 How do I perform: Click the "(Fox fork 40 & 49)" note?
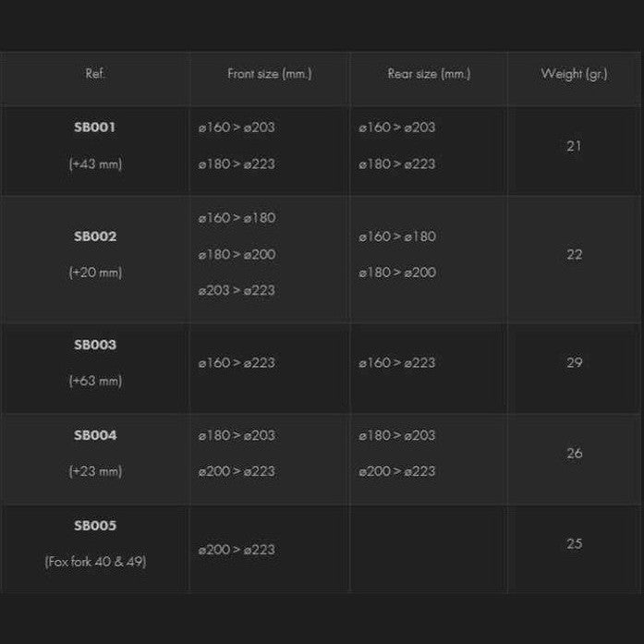pos(95,562)
